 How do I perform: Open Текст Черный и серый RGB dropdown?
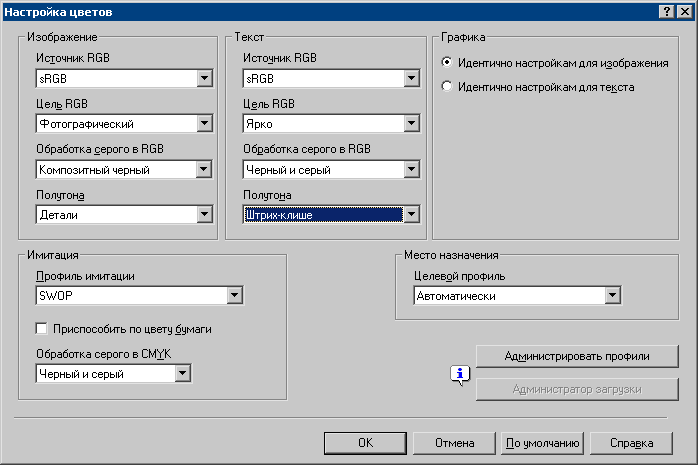click(x=331, y=170)
